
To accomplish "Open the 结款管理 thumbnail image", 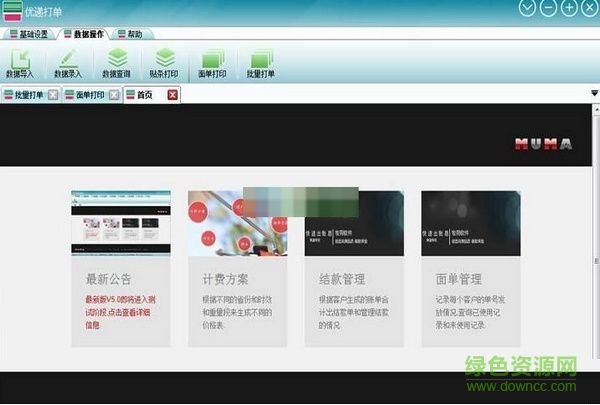I will 354,223.
